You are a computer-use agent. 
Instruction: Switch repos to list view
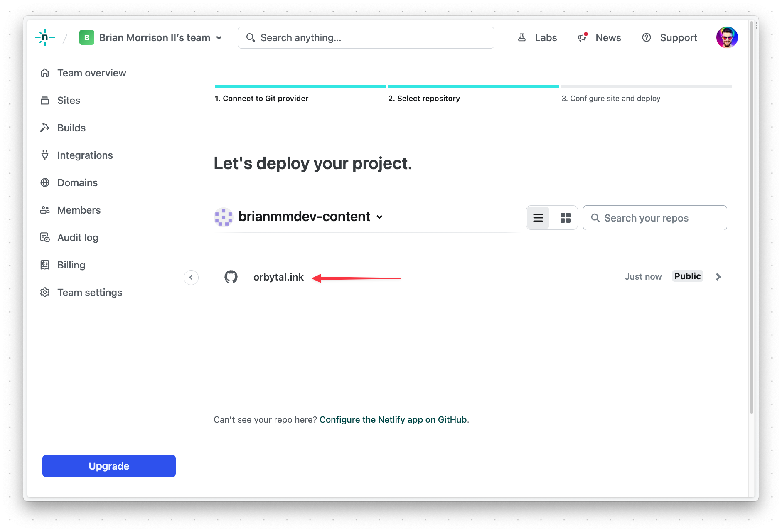coord(538,218)
